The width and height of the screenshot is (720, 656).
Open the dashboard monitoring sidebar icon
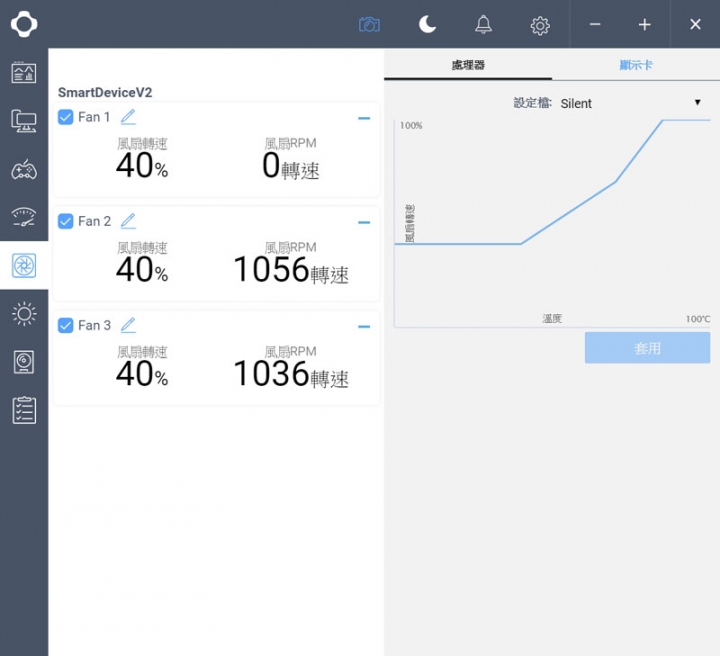(x=24, y=72)
